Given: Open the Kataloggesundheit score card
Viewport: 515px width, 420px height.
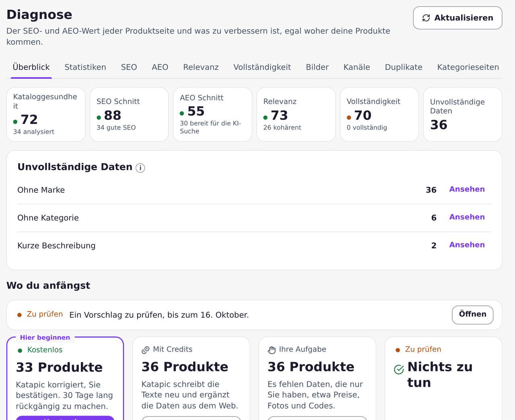Looking at the screenshot, I should pyautogui.click(x=46, y=115).
